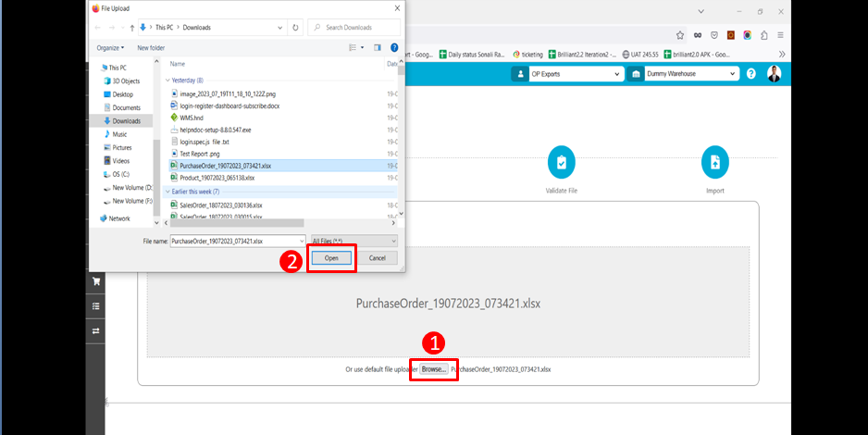Click the user profile avatar
The width and height of the screenshot is (868, 435).
pos(774,74)
